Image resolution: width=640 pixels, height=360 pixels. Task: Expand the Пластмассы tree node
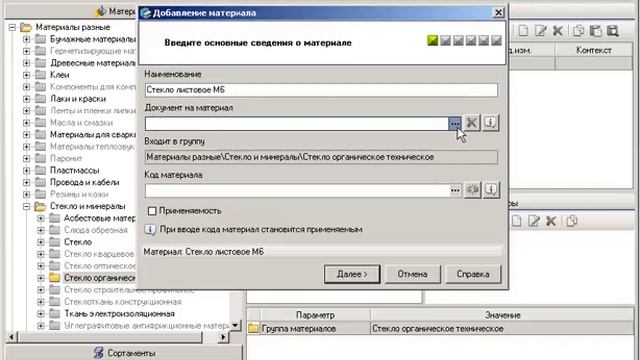tap(27, 171)
